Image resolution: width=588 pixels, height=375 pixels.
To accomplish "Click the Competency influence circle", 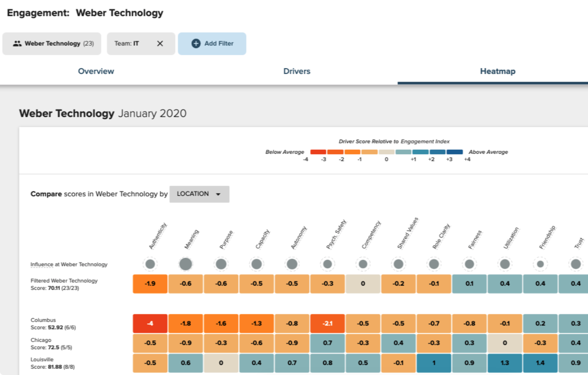I will click(x=363, y=264).
